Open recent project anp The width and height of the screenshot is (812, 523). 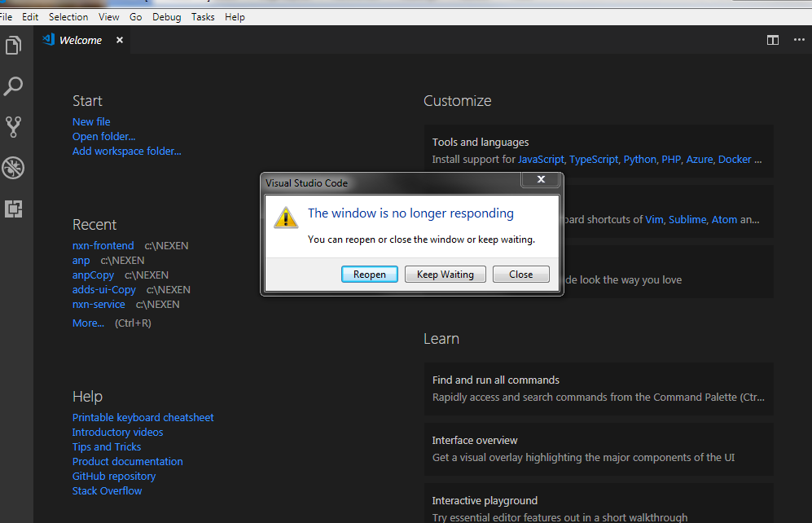[81, 261]
